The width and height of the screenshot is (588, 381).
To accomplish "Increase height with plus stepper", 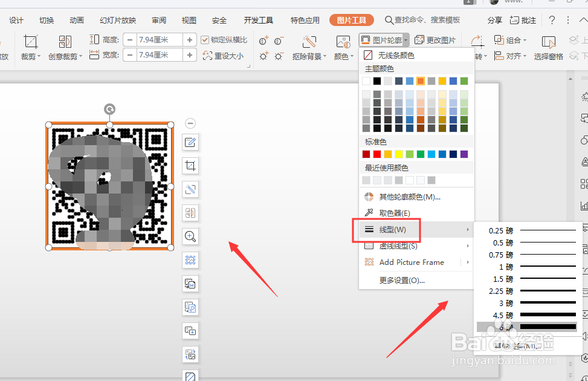I will pyautogui.click(x=190, y=40).
